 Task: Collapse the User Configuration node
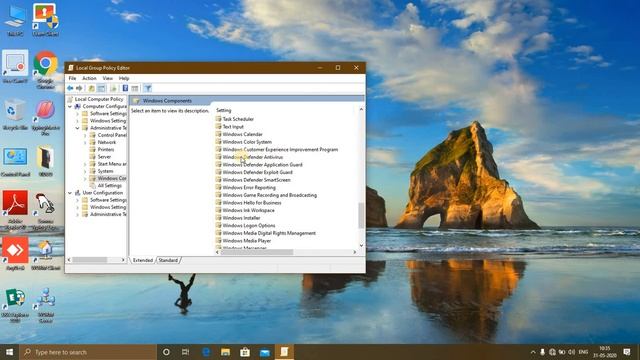point(70,193)
